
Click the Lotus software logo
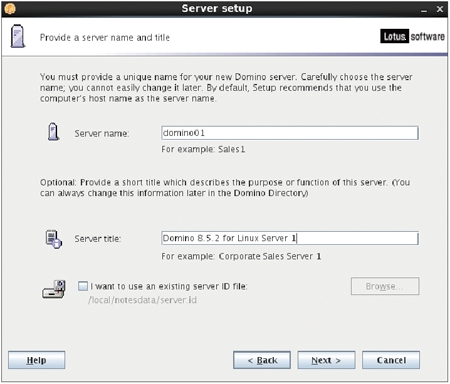412,36
